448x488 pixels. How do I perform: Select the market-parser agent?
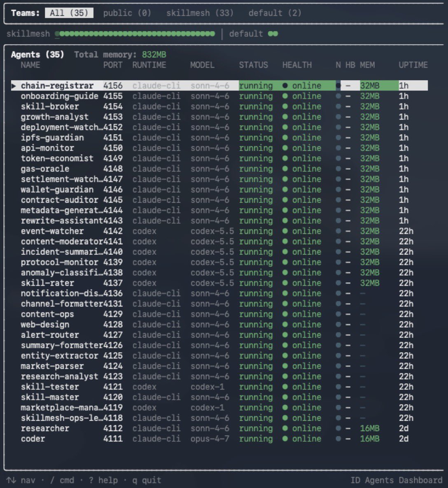click(219, 366)
